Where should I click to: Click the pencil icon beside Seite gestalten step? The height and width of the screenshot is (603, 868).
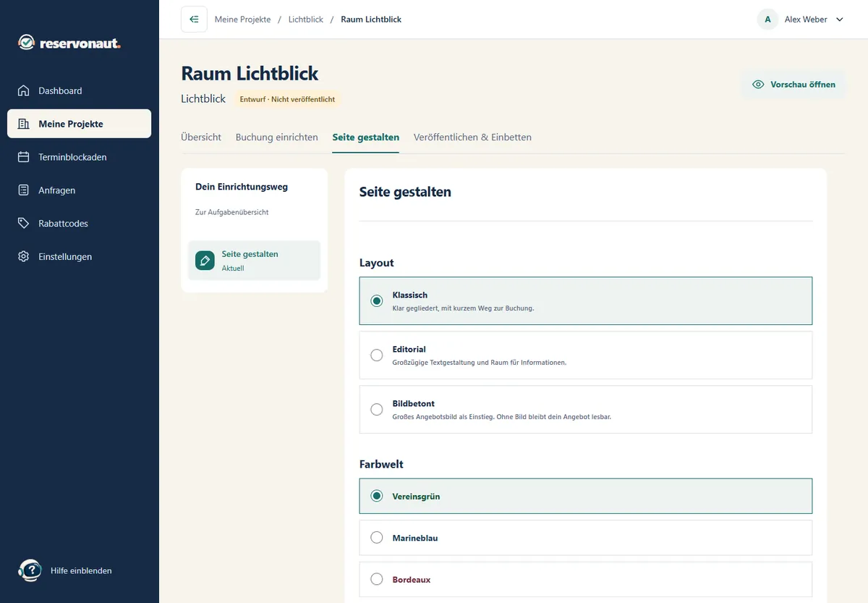205,261
